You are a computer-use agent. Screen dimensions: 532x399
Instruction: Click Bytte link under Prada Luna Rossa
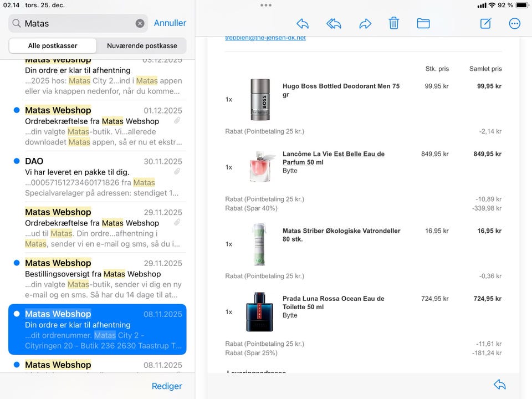290,315
